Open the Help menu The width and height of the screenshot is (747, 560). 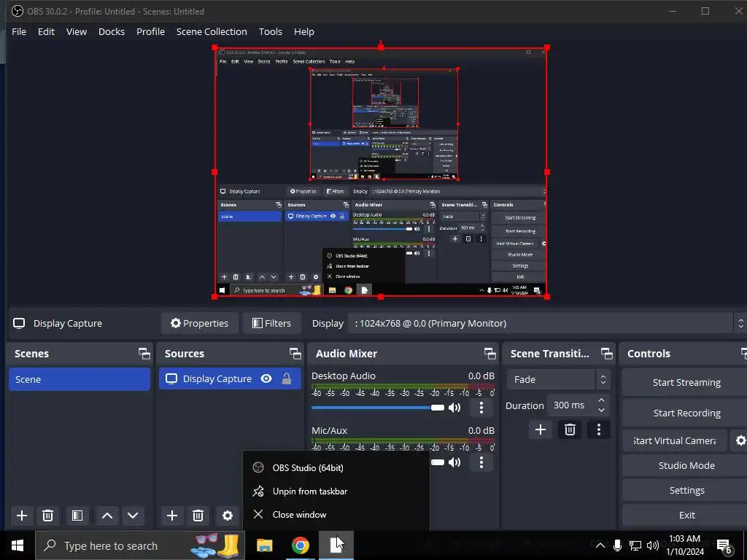point(304,31)
